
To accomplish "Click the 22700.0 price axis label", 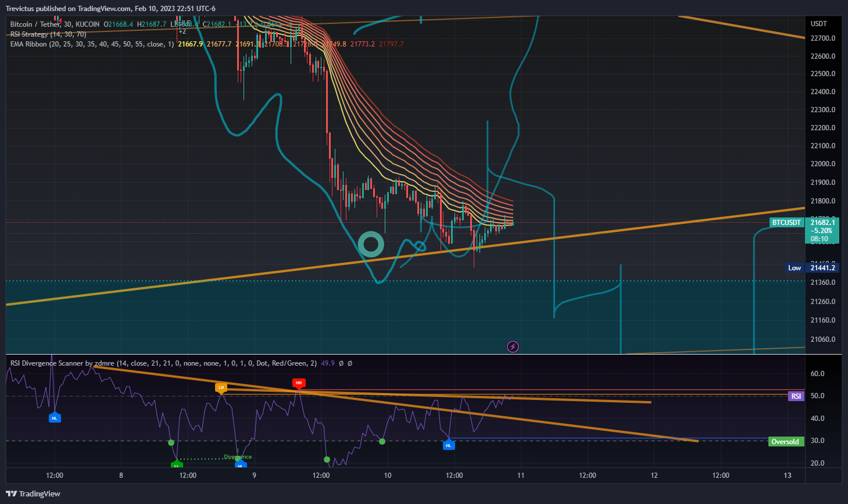I will tap(823, 38).
